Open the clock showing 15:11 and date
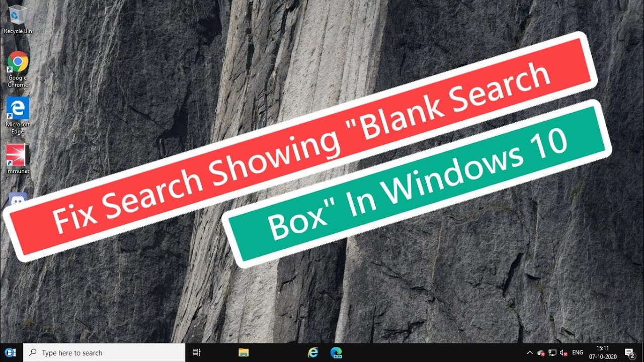 click(x=602, y=352)
